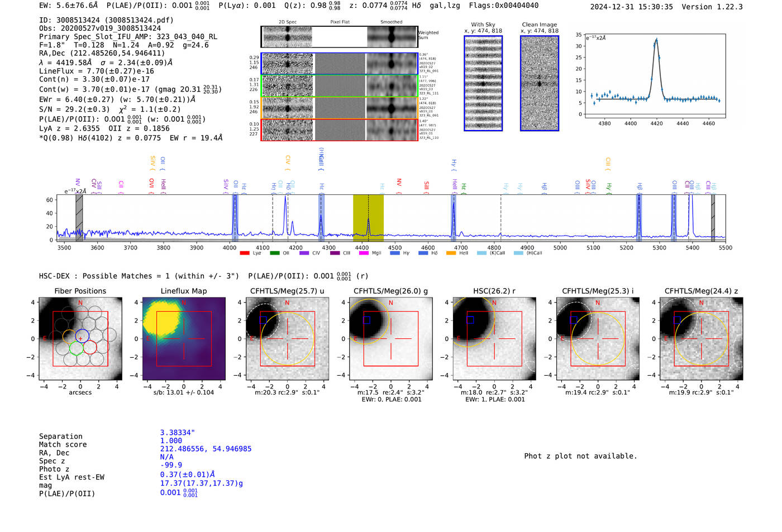This screenshot has width=782, height=532.
Task: Select the green-outlined fiber 2D spectrum row
Action: pyautogui.click(x=340, y=85)
